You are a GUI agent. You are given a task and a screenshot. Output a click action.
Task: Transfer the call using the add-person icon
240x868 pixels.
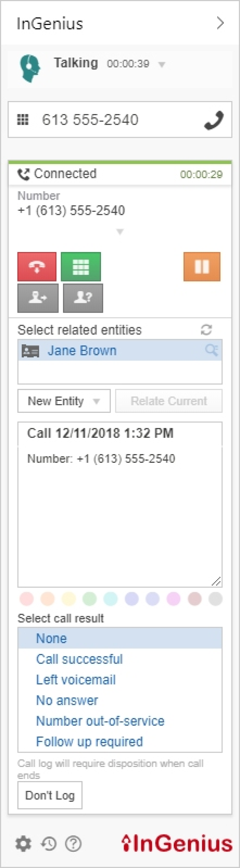click(x=37, y=298)
